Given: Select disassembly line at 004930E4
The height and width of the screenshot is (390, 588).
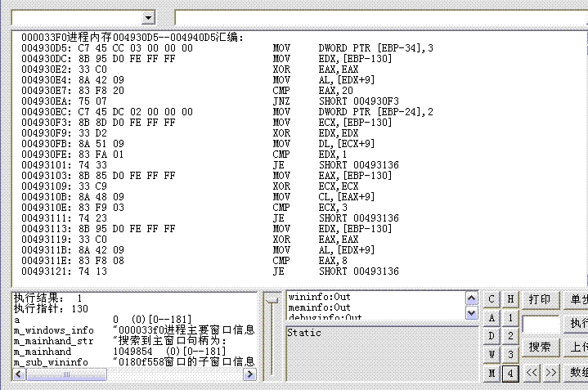Looking at the screenshot, I should pyautogui.click(x=198, y=80).
